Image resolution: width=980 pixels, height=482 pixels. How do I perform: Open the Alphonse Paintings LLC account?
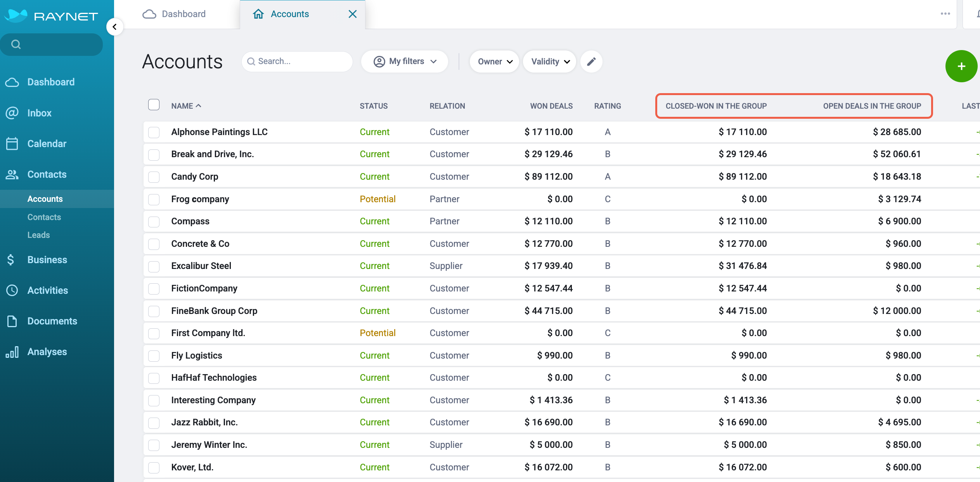[219, 132]
